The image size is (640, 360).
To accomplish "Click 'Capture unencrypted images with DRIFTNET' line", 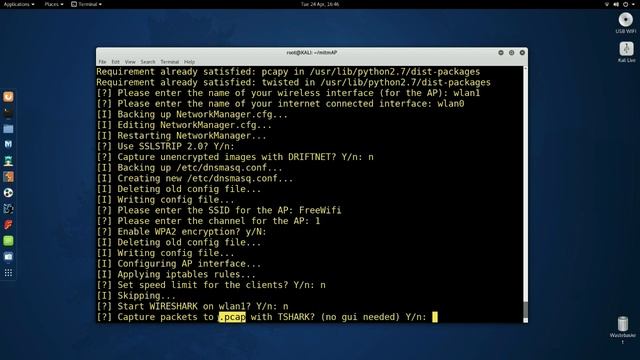I will click(235, 157).
